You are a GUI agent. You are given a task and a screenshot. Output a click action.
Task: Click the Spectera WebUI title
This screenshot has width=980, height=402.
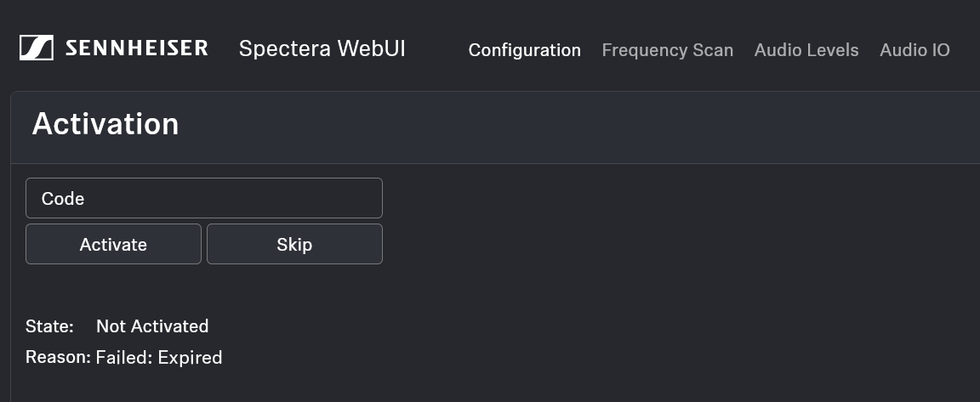tap(322, 48)
